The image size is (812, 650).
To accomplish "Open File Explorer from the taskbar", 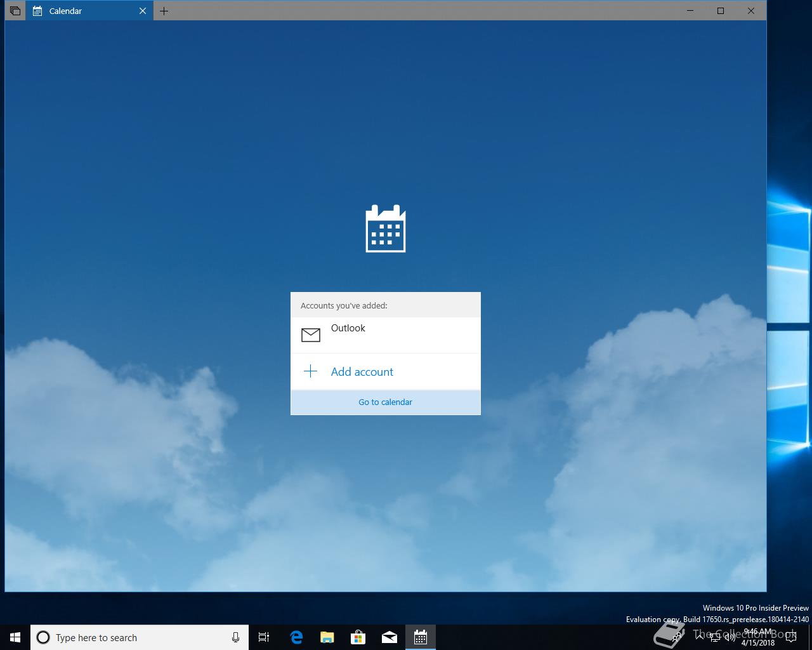I will (327, 637).
